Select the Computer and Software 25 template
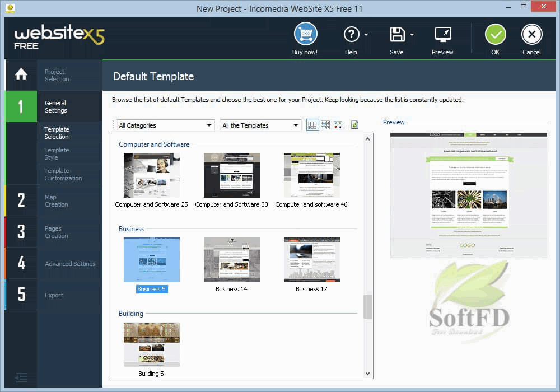 (151, 175)
